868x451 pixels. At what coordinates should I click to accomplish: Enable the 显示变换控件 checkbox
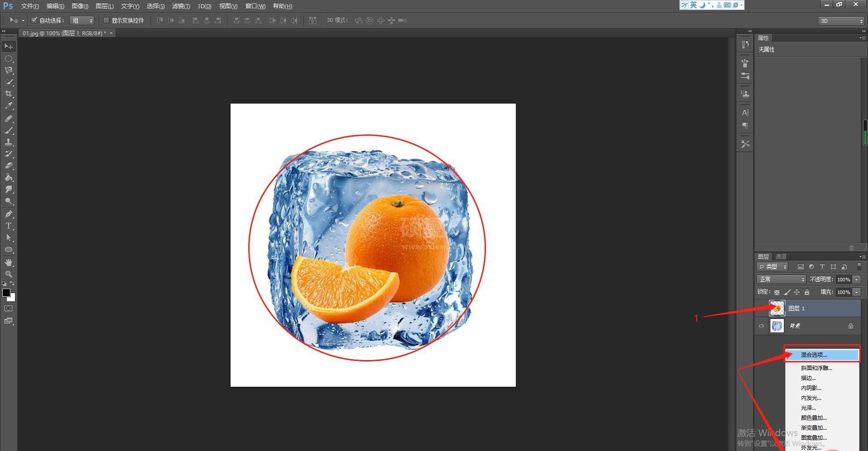pos(106,20)
